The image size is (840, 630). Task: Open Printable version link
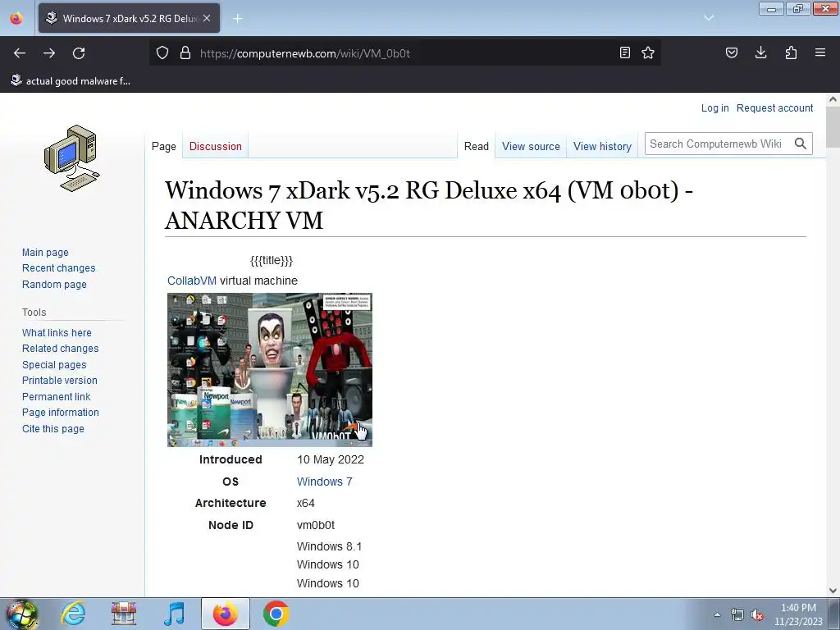pos(59,381)
